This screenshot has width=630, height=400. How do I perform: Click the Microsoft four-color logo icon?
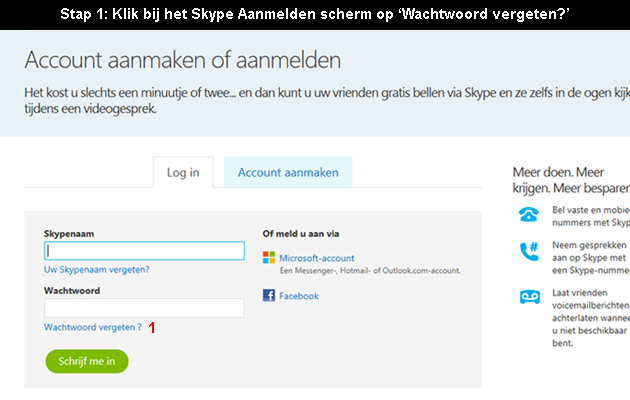[269, 257]
